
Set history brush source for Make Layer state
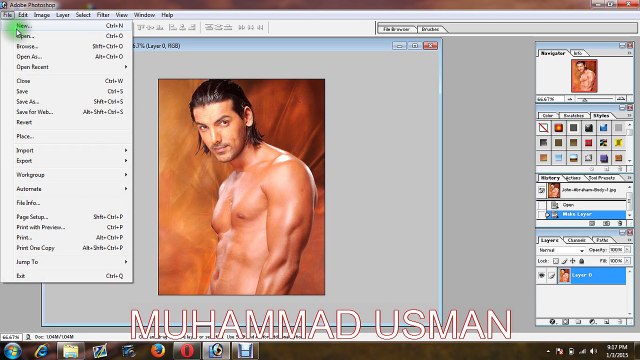click(x=541, y=214)
